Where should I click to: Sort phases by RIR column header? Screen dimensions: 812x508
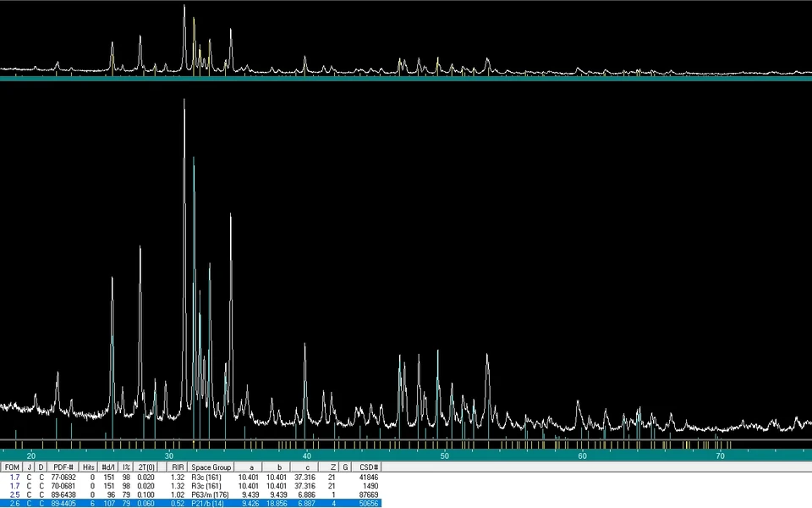point(178,467)
